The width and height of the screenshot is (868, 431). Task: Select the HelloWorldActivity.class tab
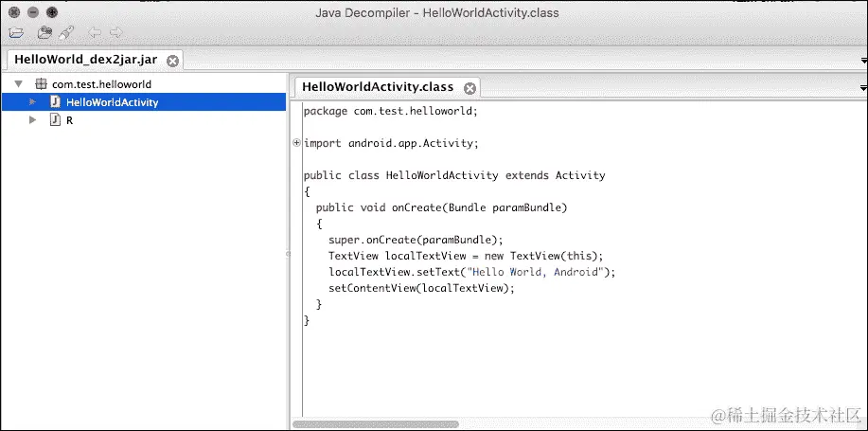click(x=378, y=87)
